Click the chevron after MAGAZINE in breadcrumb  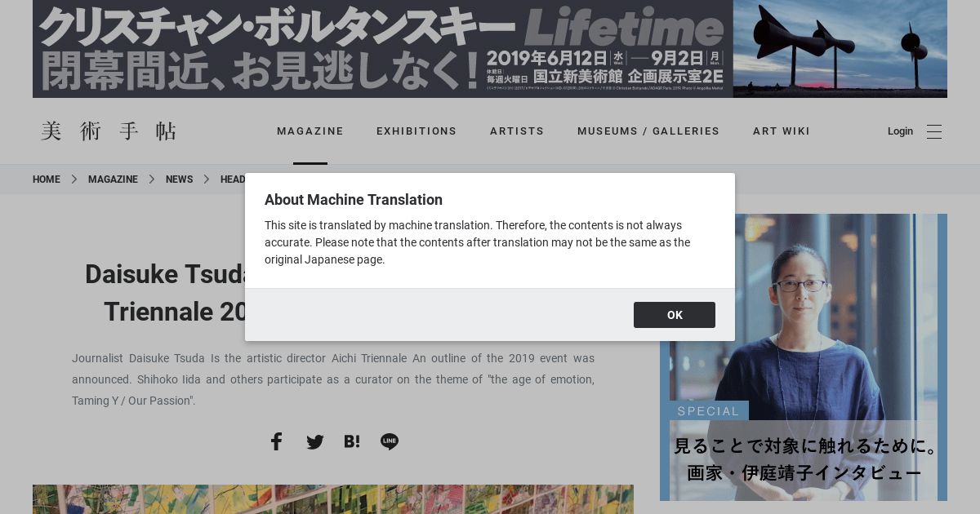[152, 179]
